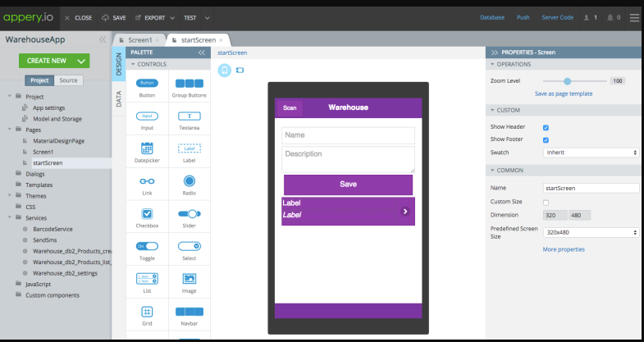The width and height of the screenshot is (644, 342).
Task: Choose the Textarea control icon
Action: click(x=190, y=116)
